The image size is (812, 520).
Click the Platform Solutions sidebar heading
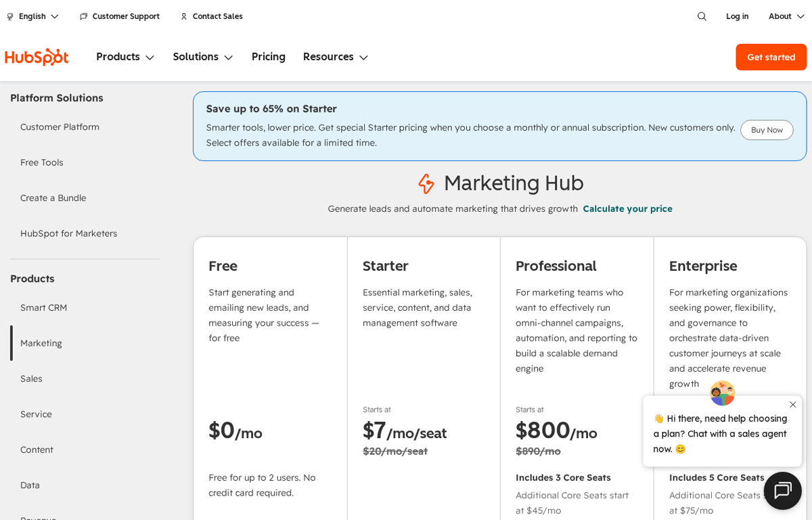click(x=57, y=98)
